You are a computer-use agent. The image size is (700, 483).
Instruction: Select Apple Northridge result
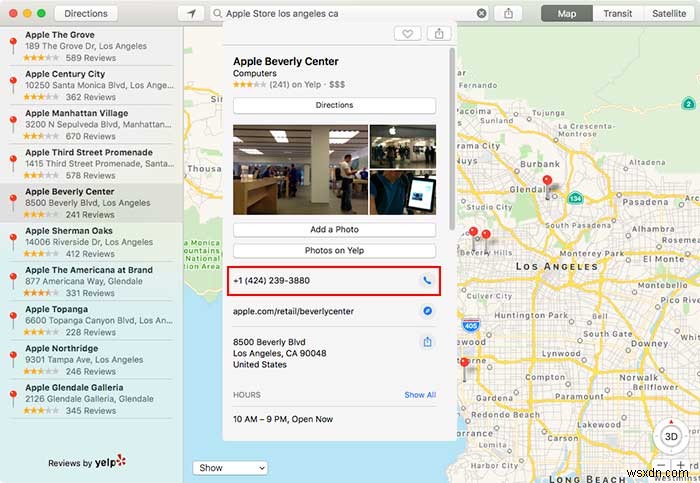(x=92, y=359)
